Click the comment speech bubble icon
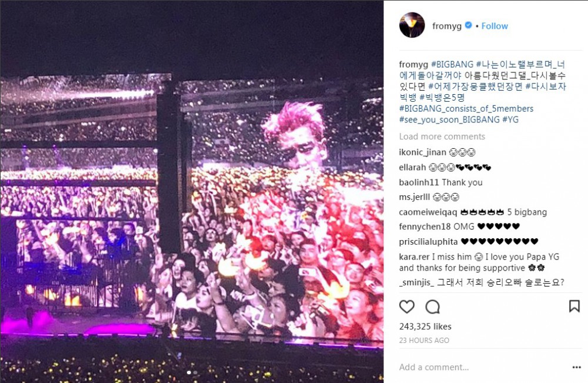The image size is (588, 383). [432, 307]
